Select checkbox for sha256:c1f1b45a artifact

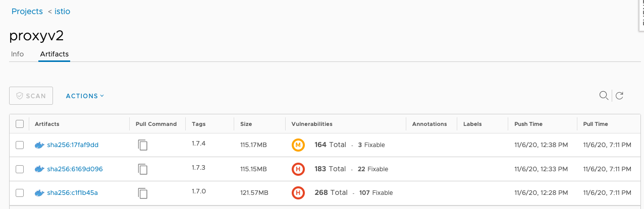click(20, 193)
